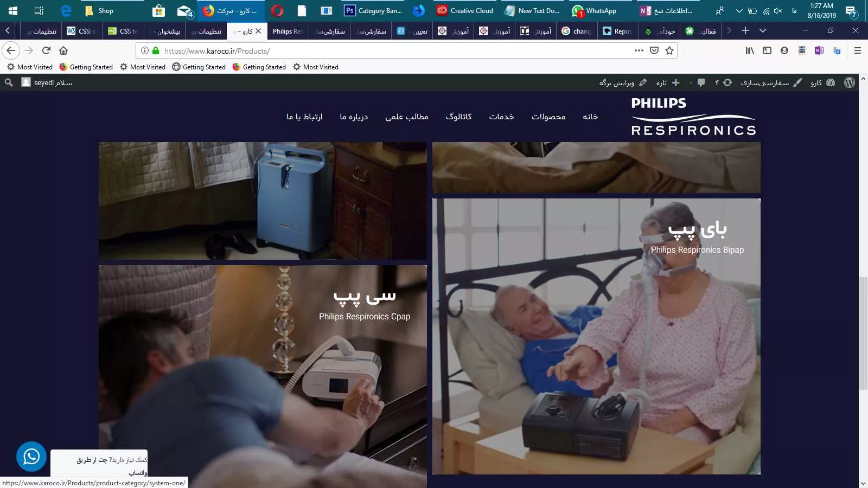Open محصولات menu item
868x488 pixels.
[548, 117]
